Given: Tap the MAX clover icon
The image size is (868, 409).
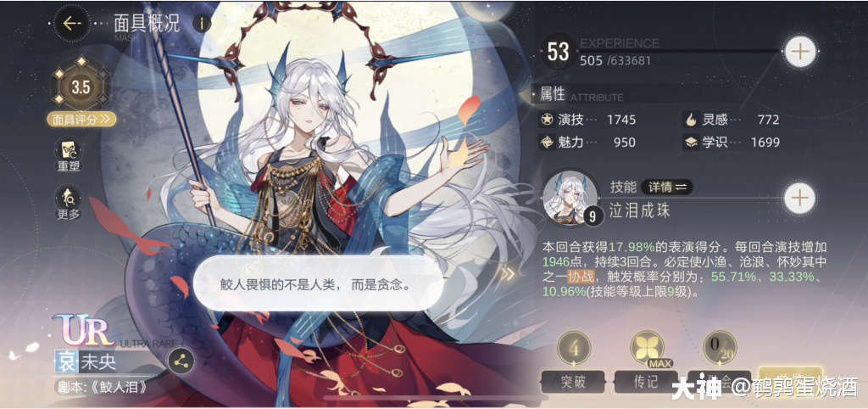Looking at the screenshot, I should [x=646, y=348].
